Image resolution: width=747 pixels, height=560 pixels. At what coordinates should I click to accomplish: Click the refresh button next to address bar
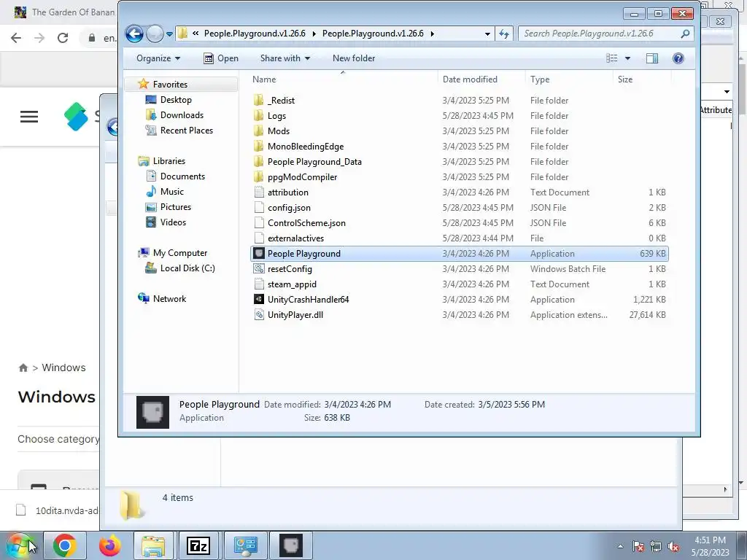[x=504, y=34]
